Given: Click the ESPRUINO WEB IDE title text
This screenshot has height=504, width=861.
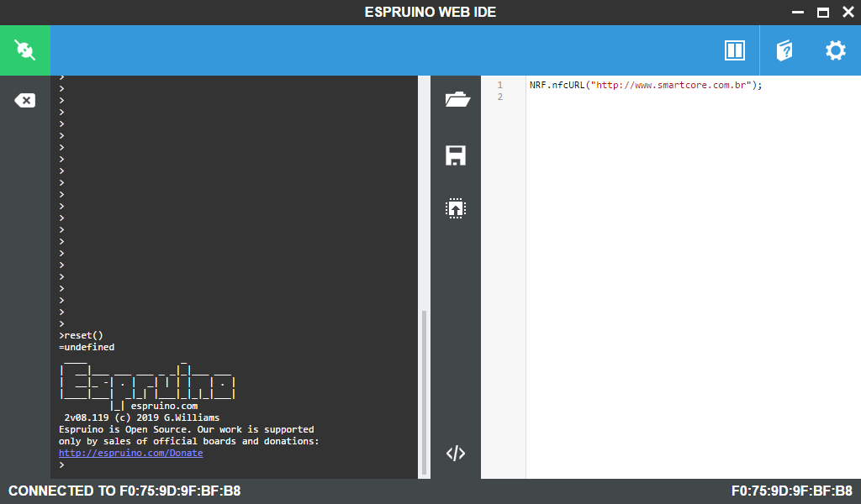Looking at the screenshot, I should click(430, 12).
